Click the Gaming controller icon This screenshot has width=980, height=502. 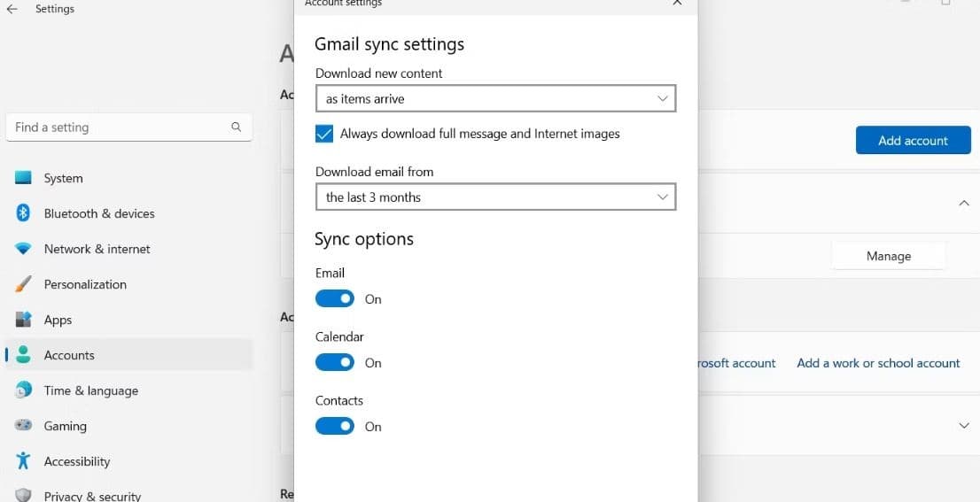click(23, 425)
